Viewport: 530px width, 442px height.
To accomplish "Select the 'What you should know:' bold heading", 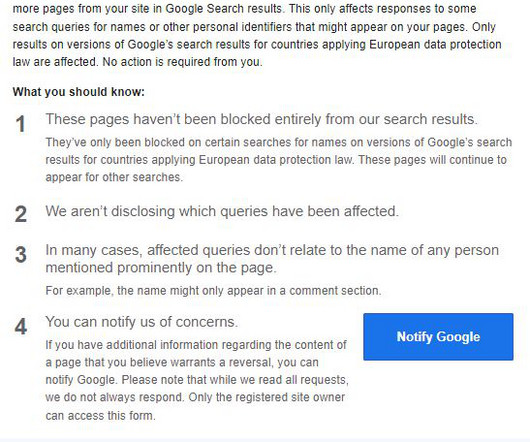I will tap(78, 92).
